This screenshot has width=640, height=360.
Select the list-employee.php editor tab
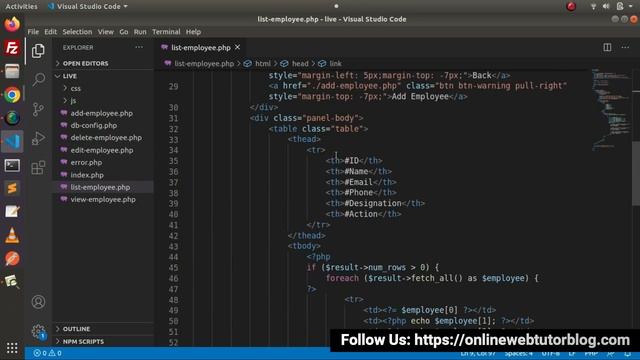click(x=200, y=47)
